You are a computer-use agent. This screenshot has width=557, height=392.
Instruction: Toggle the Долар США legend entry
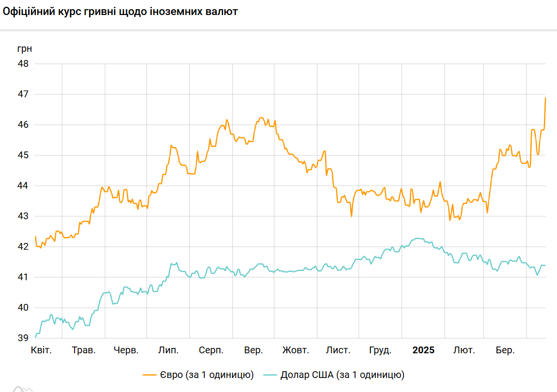pos(342,375)
